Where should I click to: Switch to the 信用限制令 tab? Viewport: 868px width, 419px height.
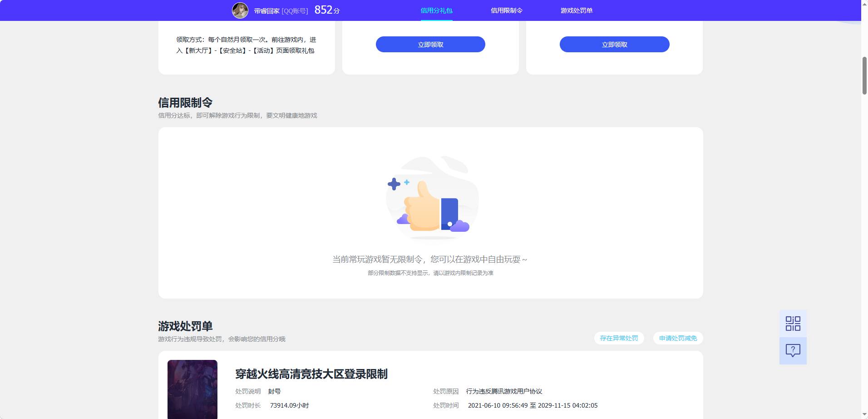[x=506, y=10]
